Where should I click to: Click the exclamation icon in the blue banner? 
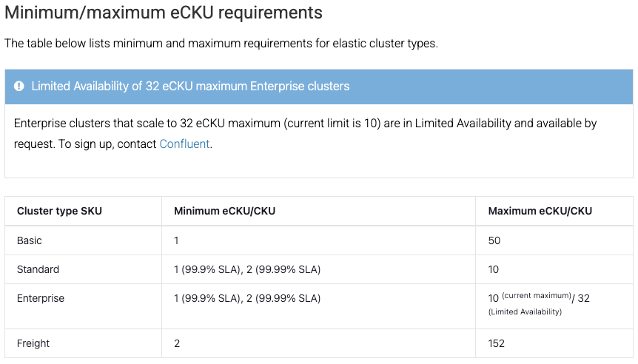tap(19, 87)
